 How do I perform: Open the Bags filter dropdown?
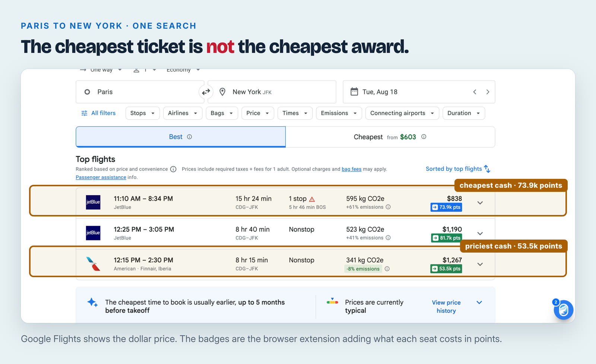coord(222,113)
